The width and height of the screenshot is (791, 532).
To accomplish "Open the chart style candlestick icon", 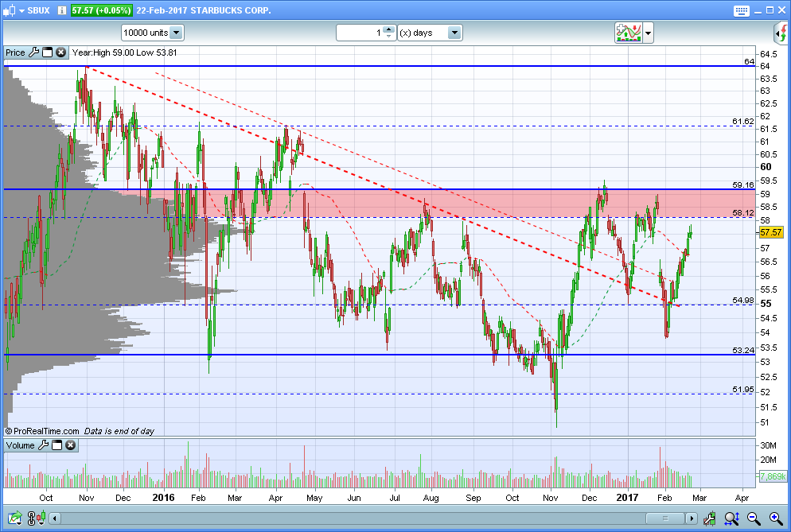I will pyautogui.click(x=10, y=10).
